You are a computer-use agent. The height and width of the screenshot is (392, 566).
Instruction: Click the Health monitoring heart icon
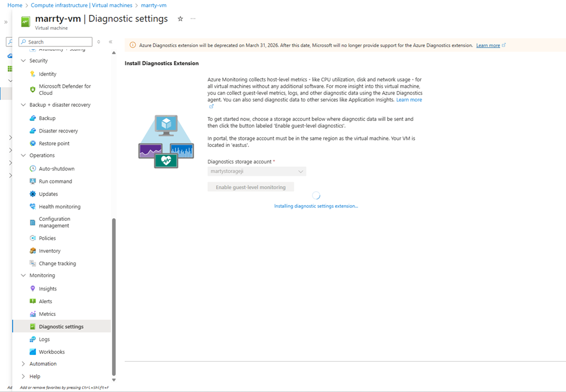(33, 207)
